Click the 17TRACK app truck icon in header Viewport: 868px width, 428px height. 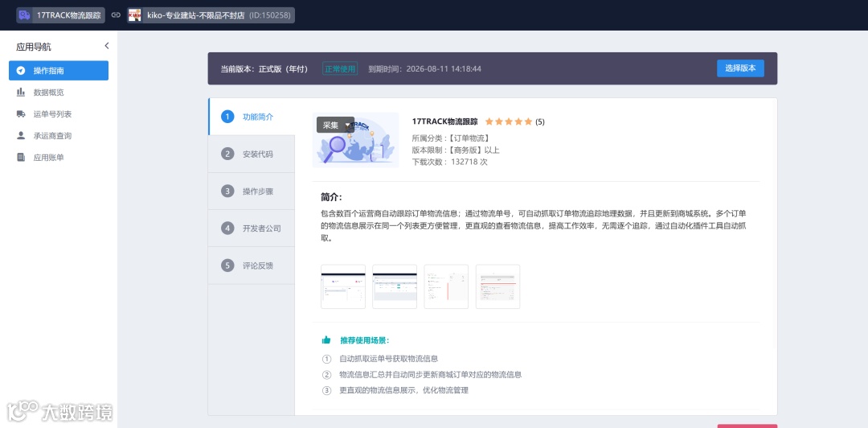click(x=24, y=15)
